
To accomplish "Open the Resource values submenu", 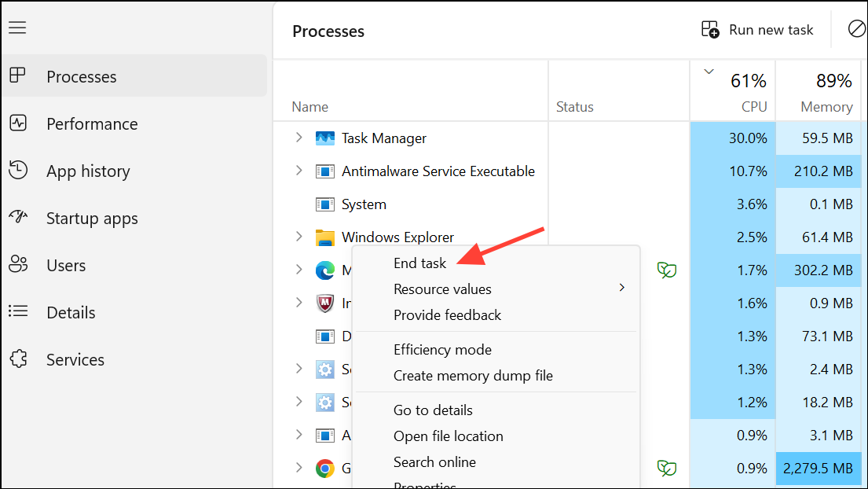I will tap(442, 289).
